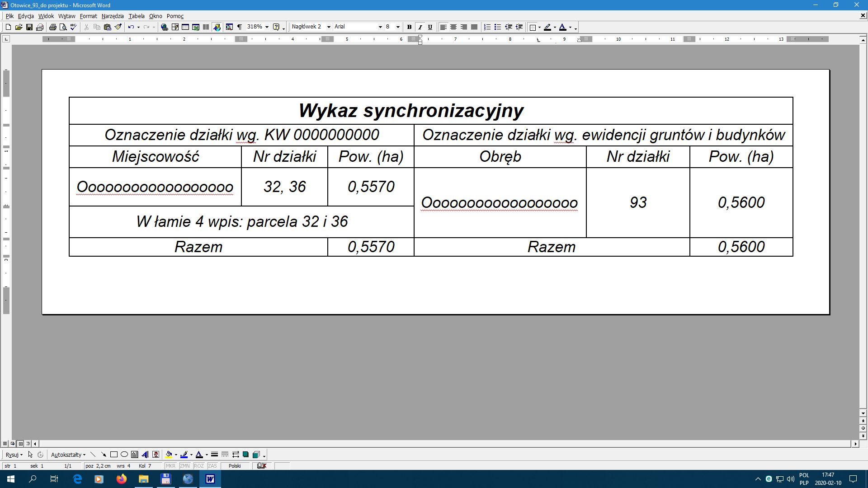Select the Arrow drawing tool

tap(104, 455)
